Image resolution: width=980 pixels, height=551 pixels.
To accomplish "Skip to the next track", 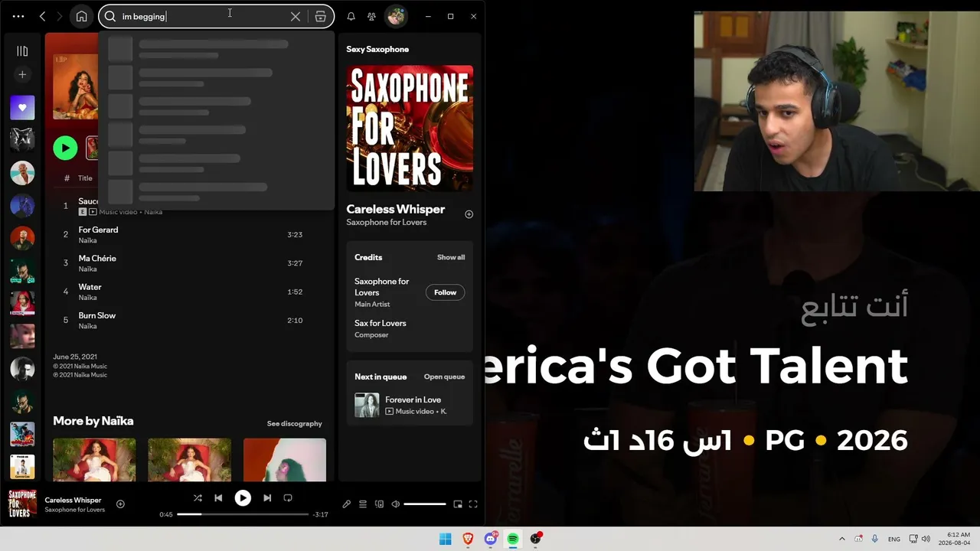I will coord(267,497).
